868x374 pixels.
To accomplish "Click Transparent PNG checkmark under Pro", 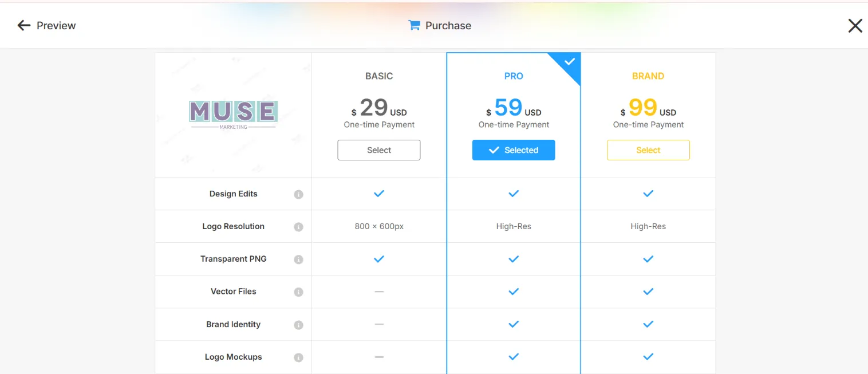I will pos(514,259).
